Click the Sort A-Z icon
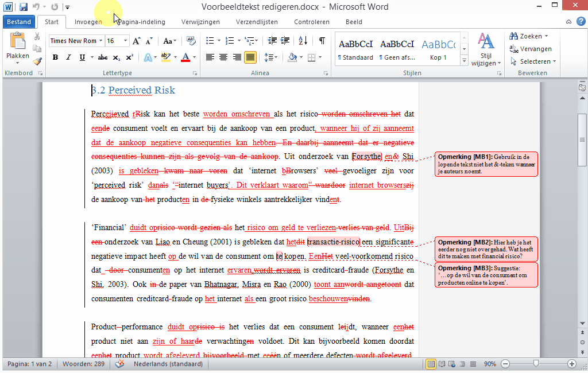The image size is (588, 373). [x=303, y=41]
